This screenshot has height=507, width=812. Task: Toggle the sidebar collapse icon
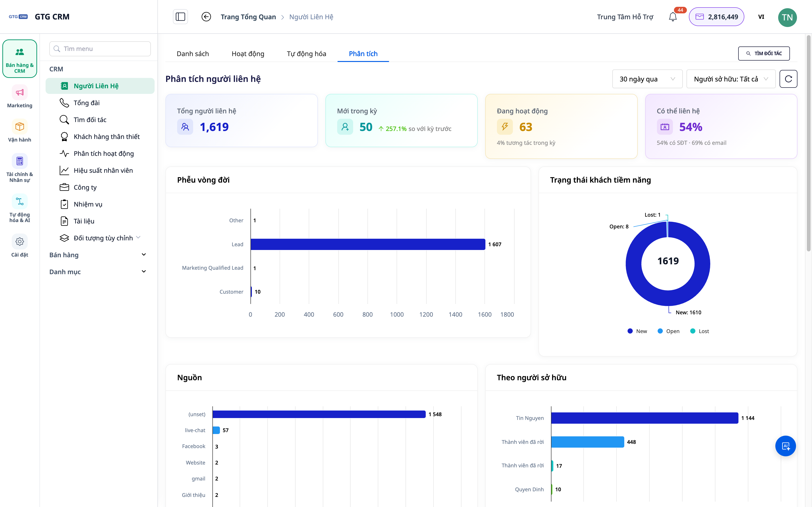180,17
